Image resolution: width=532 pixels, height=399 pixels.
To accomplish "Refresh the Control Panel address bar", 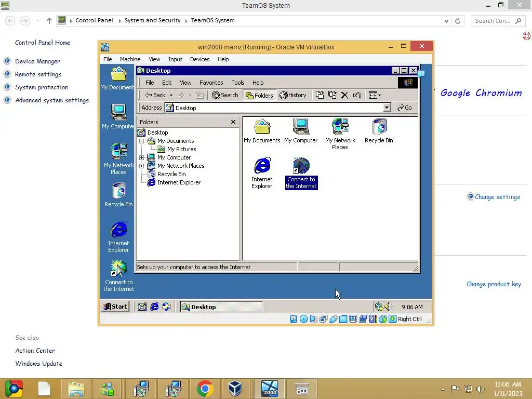I will (x=458, y=21).
